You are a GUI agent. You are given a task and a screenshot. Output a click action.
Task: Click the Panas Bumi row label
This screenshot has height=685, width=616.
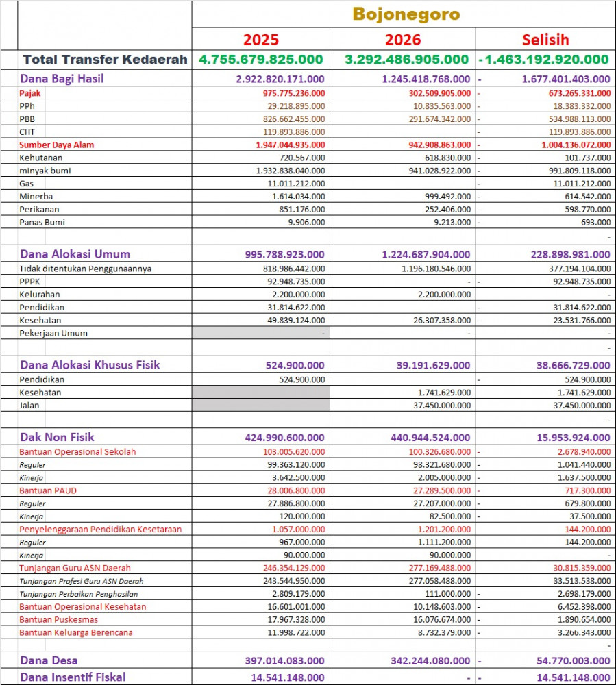click(42, 222)
